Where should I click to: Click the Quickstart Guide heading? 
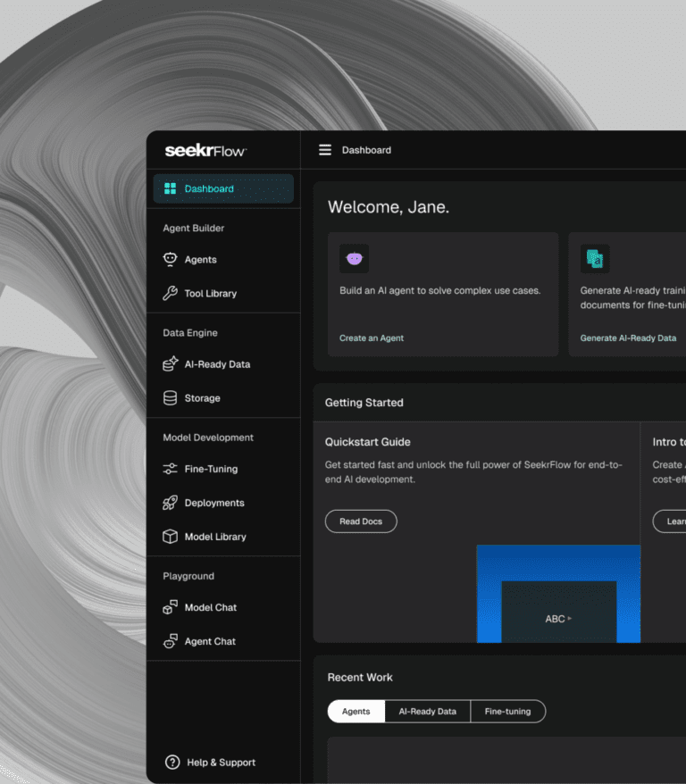click(367, 442)
